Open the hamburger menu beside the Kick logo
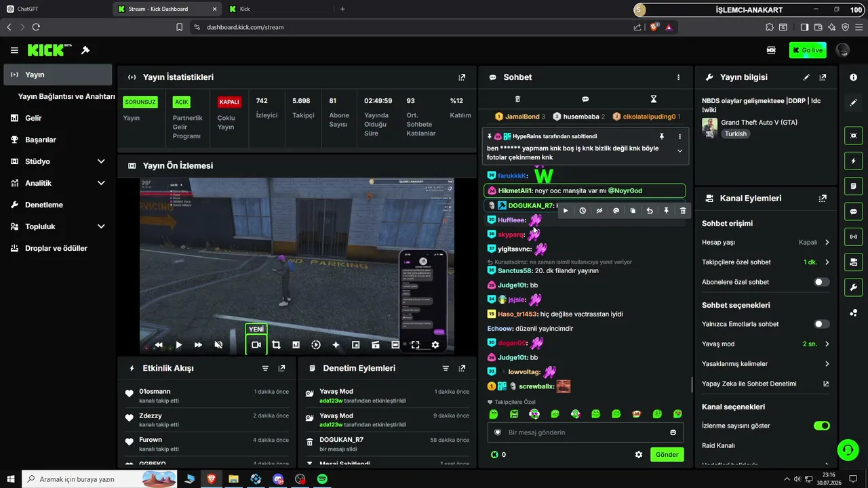868x488 pixels. pos(14,50)
